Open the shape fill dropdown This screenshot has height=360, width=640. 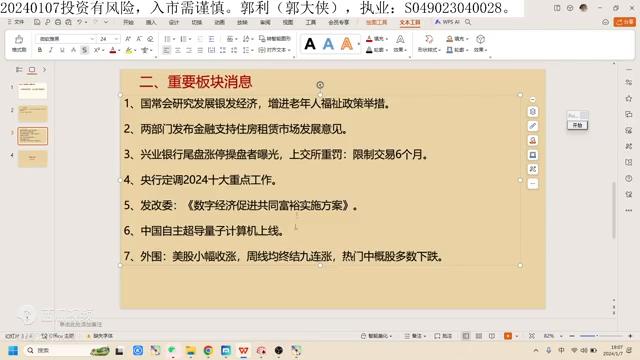click(457, 39)
